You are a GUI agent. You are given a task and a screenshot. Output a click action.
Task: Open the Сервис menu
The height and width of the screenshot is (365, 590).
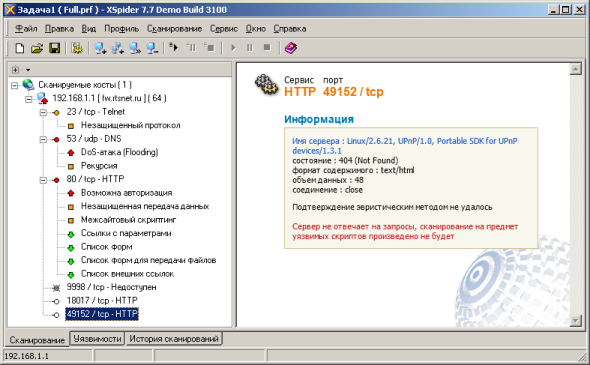tap(224, 29)
